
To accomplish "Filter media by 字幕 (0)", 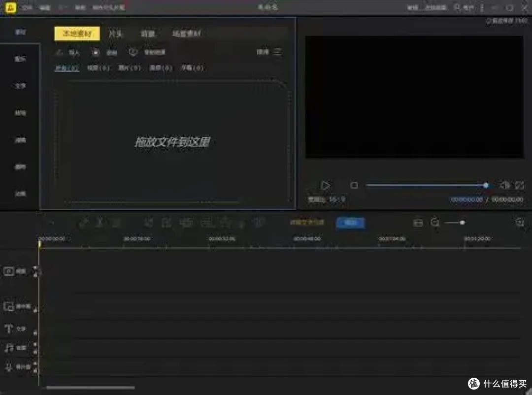I will point(192,68).
